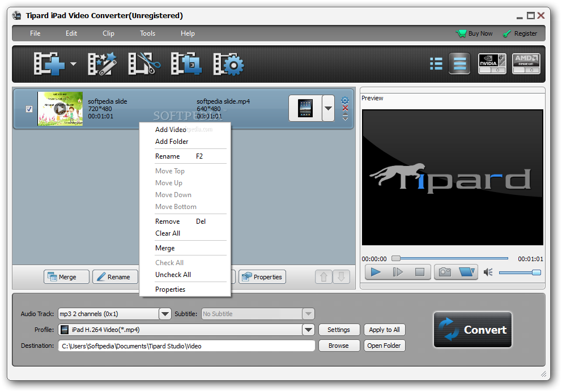Viewport: 562px width, 392px height.
Task: Click the Open Folder button
Action: click(384, 346)
